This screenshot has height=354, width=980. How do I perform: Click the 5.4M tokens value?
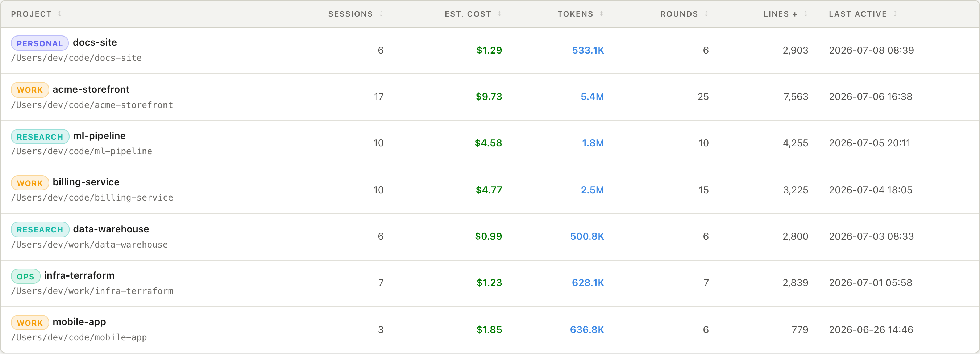tap(592, 97)
